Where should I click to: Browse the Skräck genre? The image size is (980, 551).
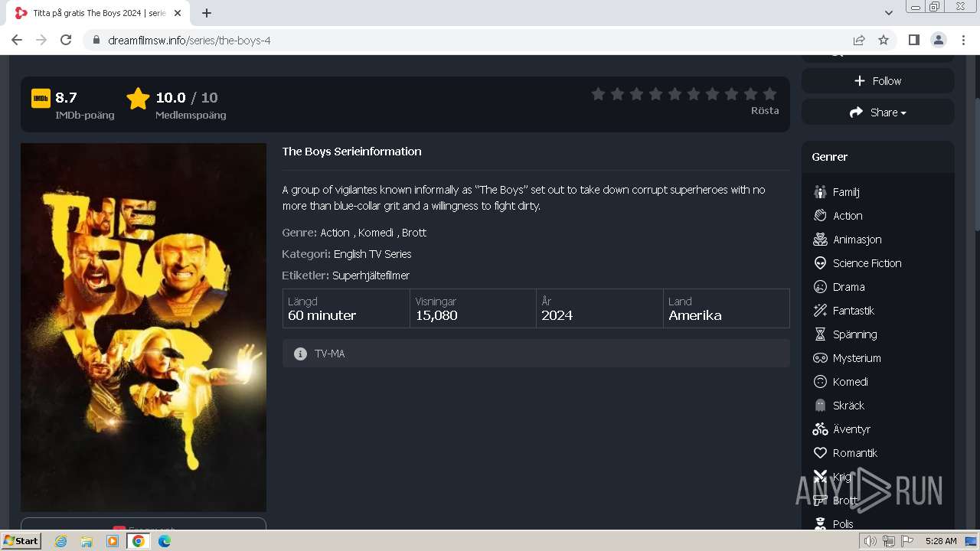pyautogui.click(x=848, y=406)
